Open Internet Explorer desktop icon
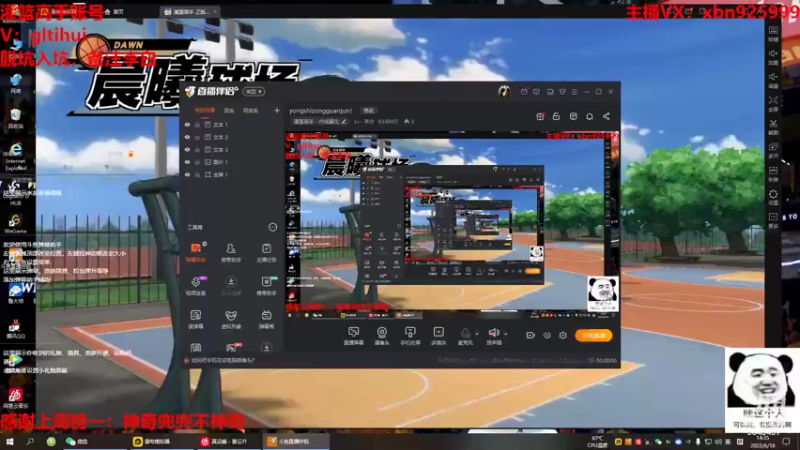The height and width of the screenshot is (450, 800). point(15,156)
